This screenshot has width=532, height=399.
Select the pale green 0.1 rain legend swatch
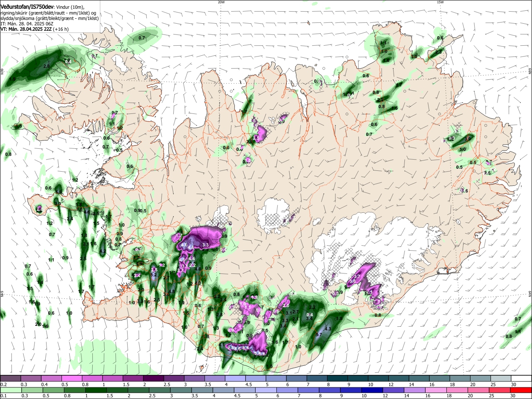coord(11,390)
